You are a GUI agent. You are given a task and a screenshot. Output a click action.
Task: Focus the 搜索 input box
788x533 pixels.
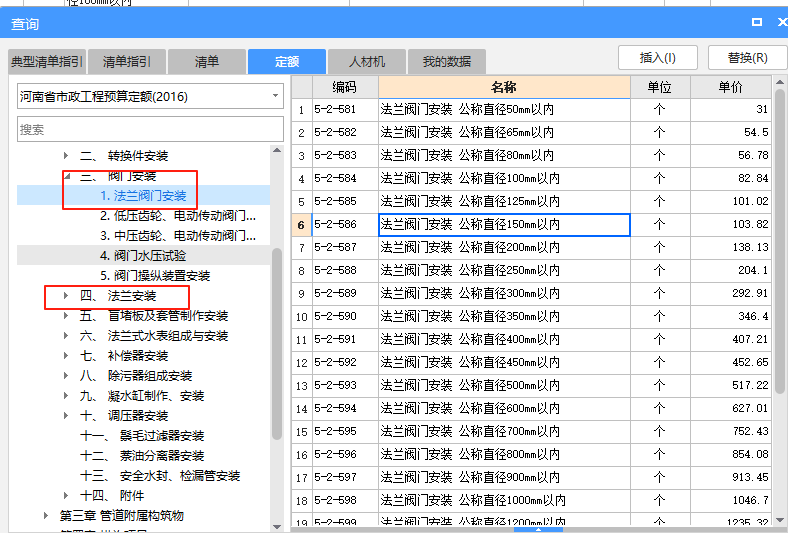pos(150,129)
